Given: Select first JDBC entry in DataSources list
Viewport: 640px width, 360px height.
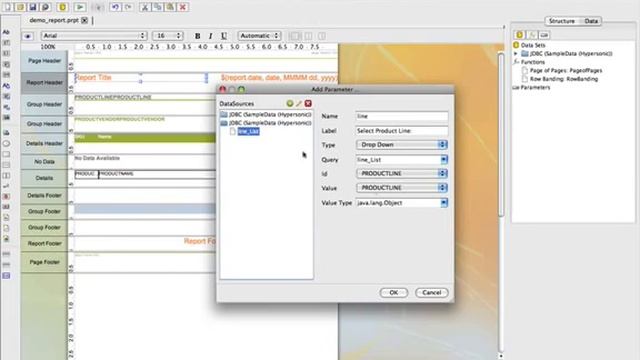Looking at the screenshot, I should (266, 115).
